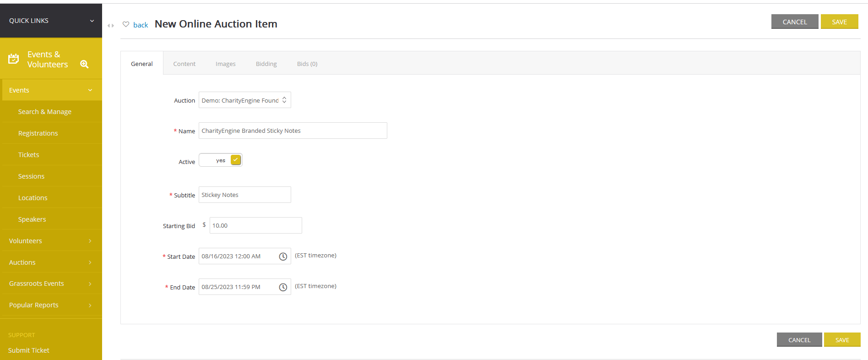Open the End Date clock picker icon
Image resolution: width=868 pixels, height=360 pixels.
tap(283, 287)
